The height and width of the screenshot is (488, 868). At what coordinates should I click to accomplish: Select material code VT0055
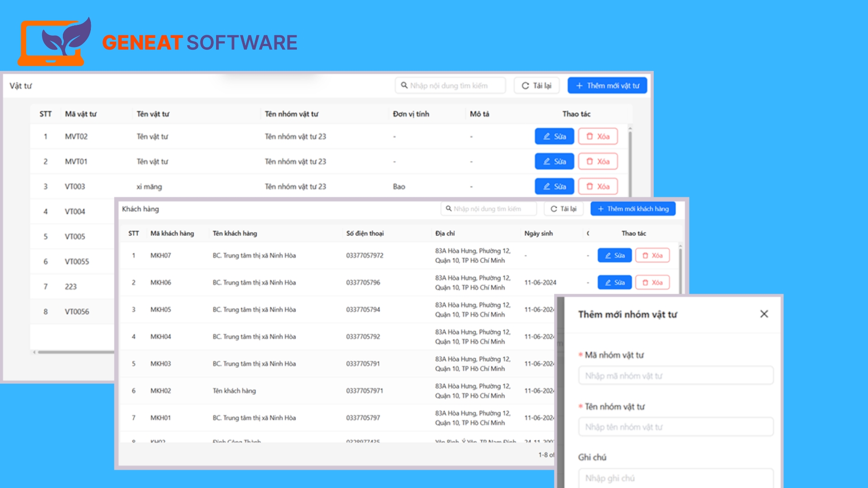pos(77,262)
